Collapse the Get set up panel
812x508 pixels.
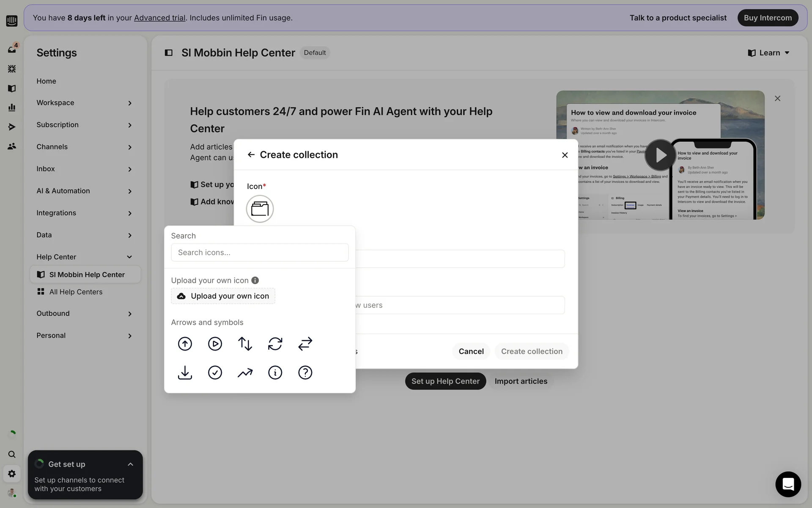pos(130,464)
